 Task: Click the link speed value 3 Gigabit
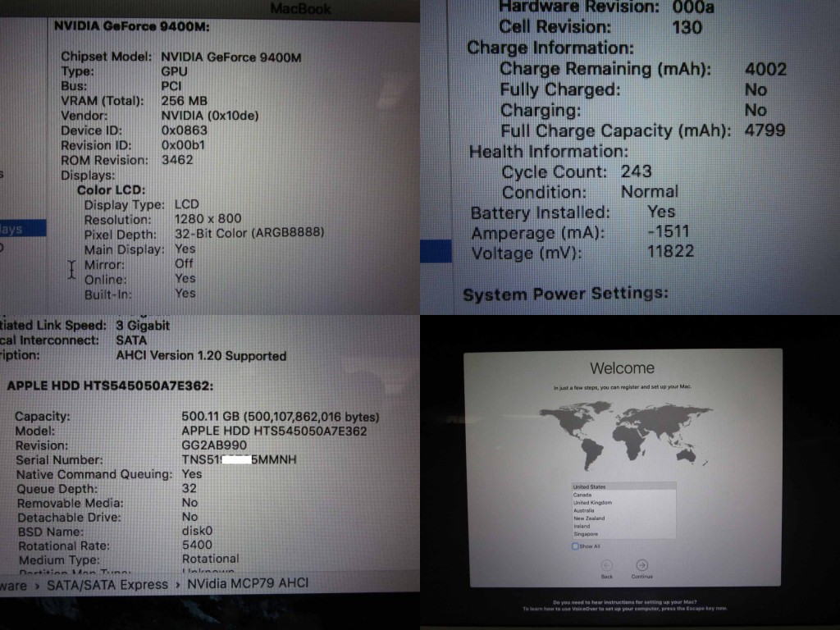point(143,326)
